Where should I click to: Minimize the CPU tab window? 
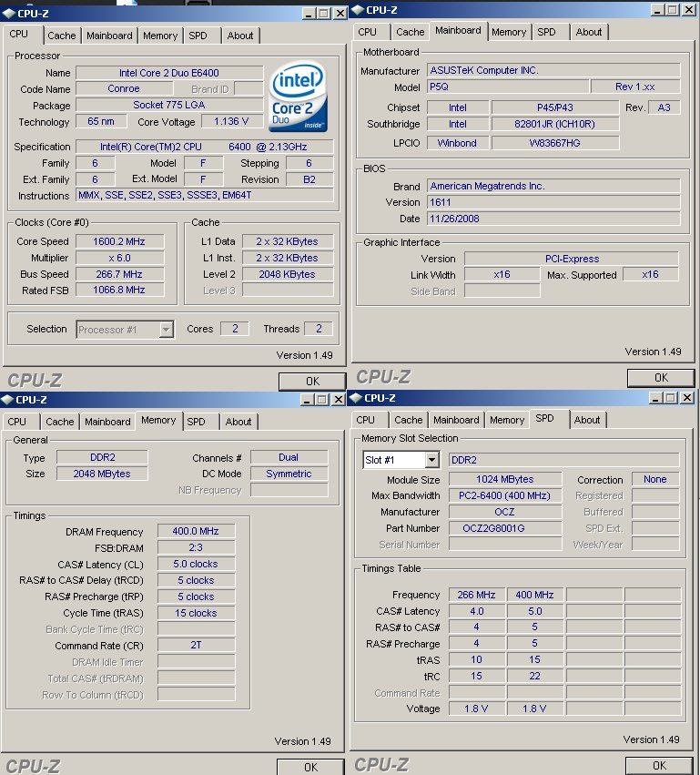coord(309,14)
